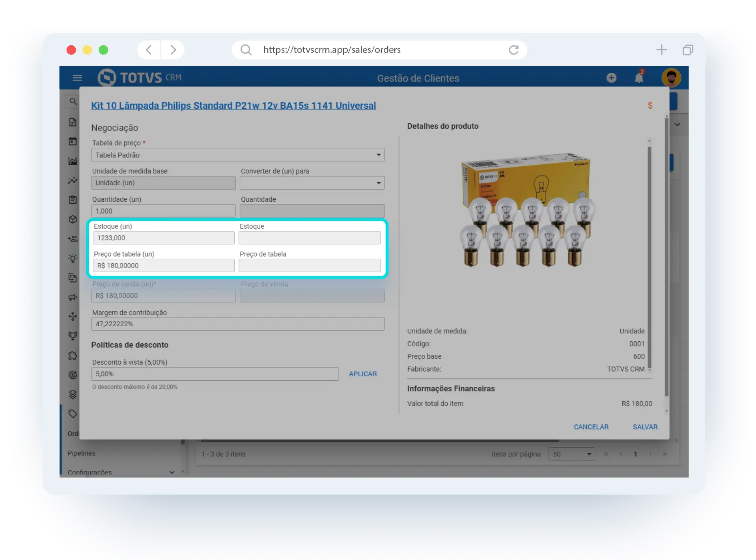Open the Converter de (un) para dropdown
The height and width of the screenshot is (560, 756).
312,183
